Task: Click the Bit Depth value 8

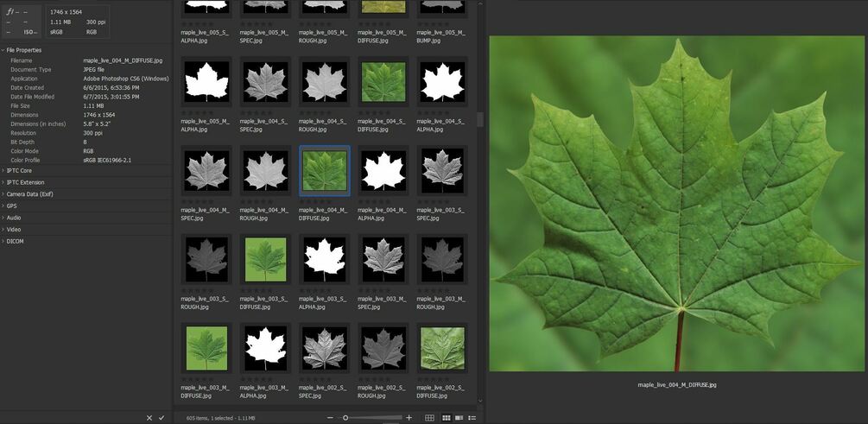Action: click(x=85, y=142)
